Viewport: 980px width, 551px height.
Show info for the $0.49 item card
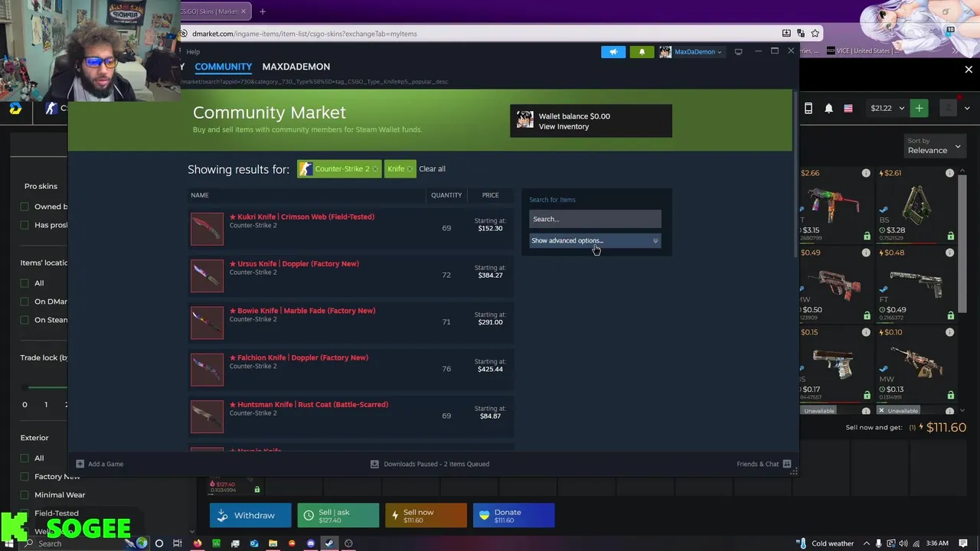point(866,253)
